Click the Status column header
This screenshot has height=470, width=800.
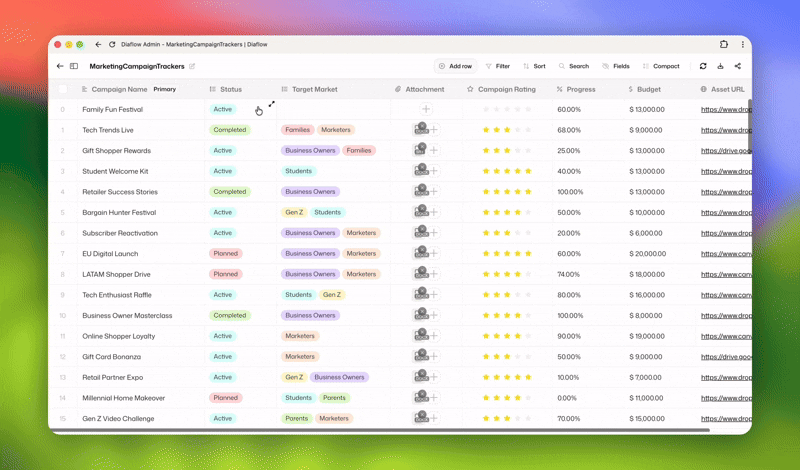point(230,89)
